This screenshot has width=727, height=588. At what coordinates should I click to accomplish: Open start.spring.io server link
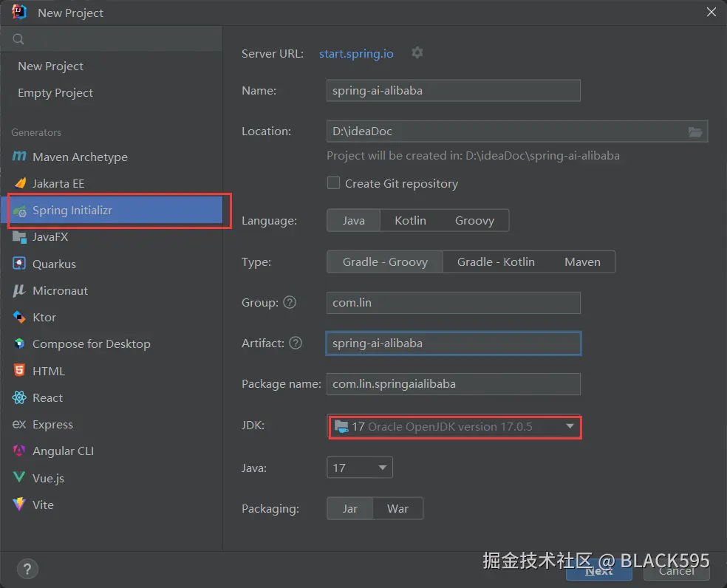click(356, 54)
